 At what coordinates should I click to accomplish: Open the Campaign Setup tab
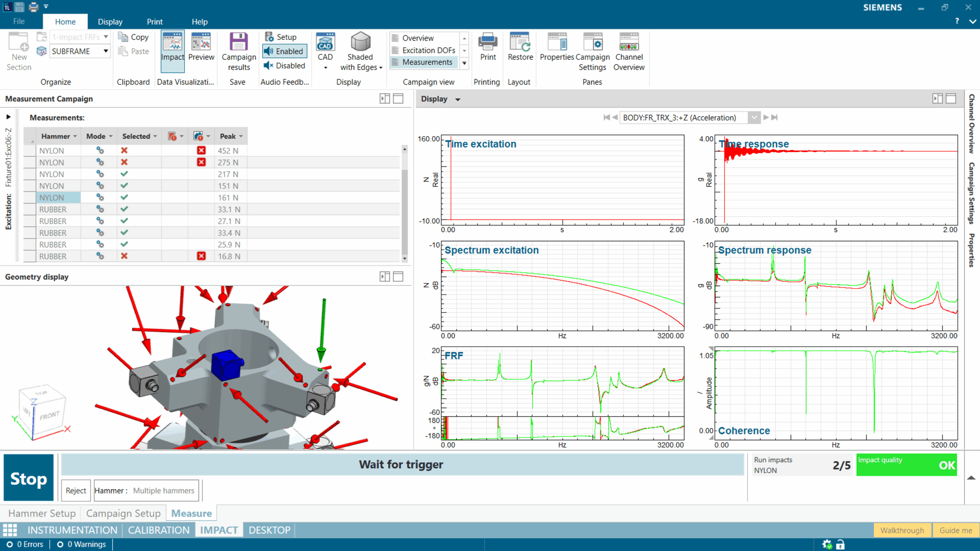[123, 513]
